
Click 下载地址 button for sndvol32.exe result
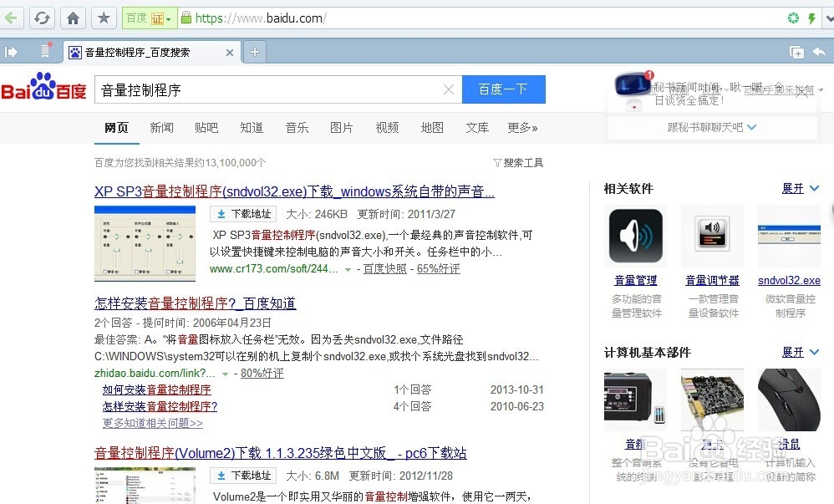pyautogui.click(x=244, y=214)
